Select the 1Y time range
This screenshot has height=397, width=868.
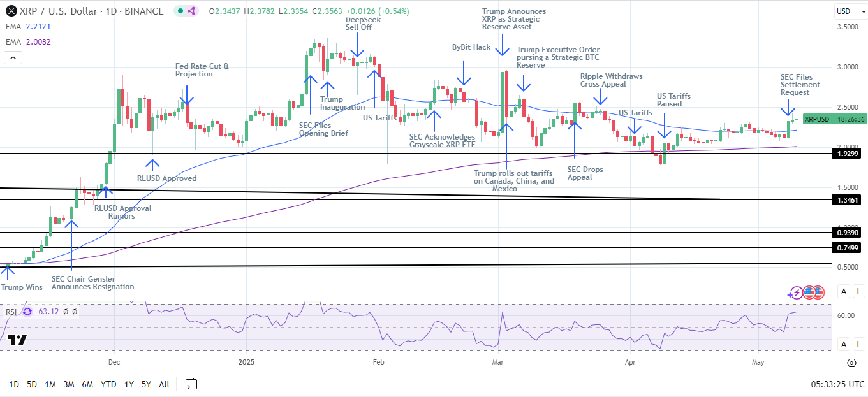point(129,384)
